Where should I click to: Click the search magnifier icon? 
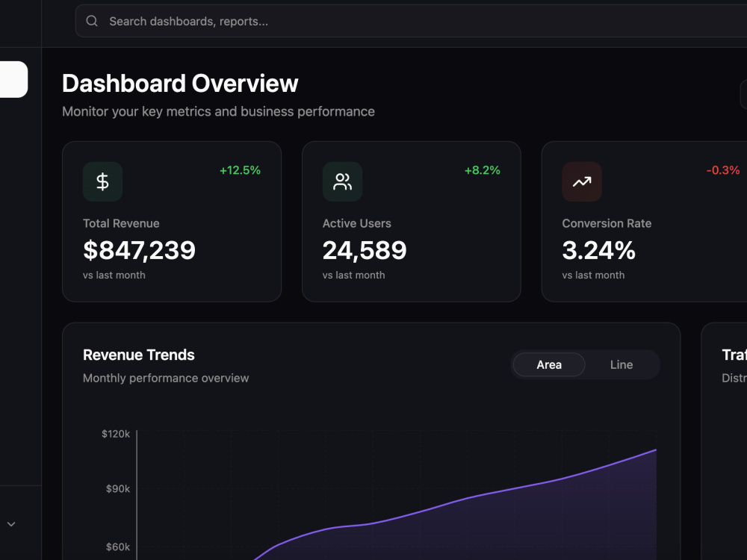point(92,21)
